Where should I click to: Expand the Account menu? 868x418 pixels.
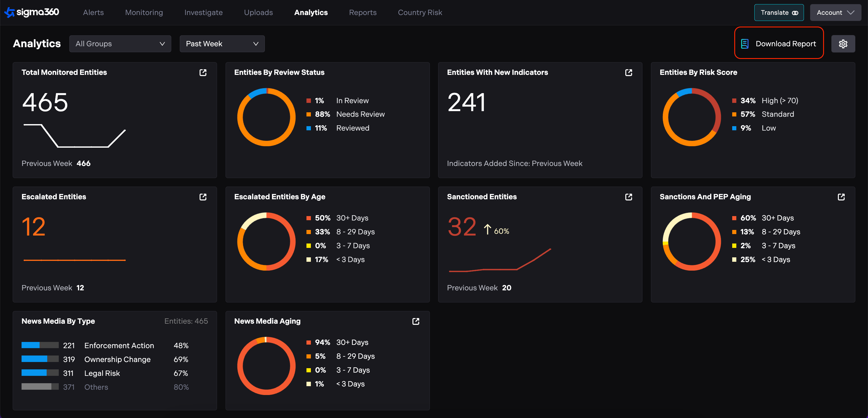click(835, 12)
